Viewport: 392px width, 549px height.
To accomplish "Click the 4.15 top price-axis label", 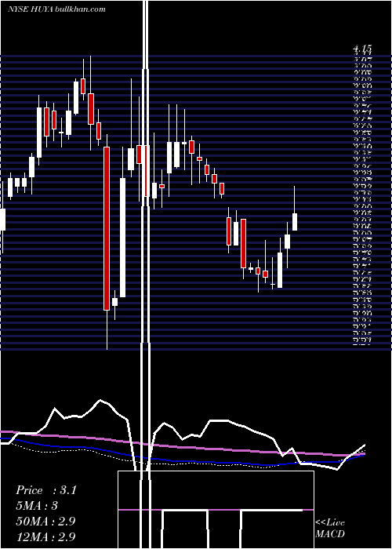I will point(362,49).
